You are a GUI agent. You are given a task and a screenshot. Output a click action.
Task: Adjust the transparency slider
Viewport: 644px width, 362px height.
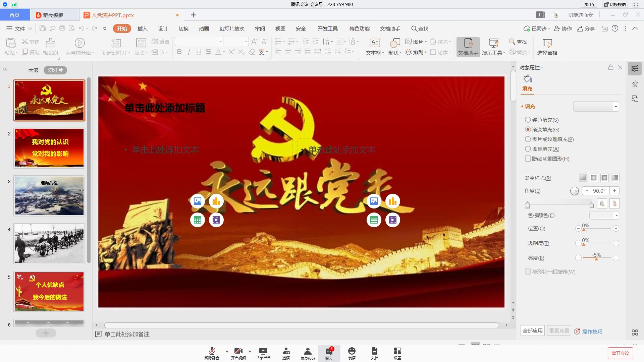[597, 243]
